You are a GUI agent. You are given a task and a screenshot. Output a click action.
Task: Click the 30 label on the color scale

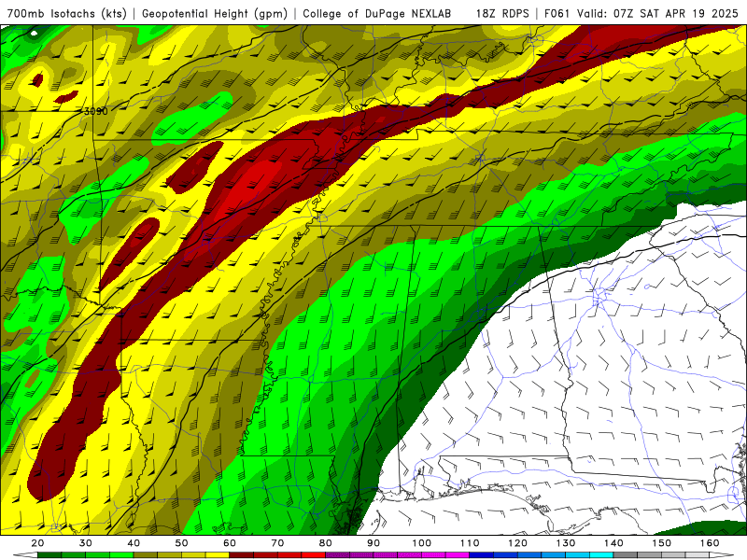coord(86,543)
